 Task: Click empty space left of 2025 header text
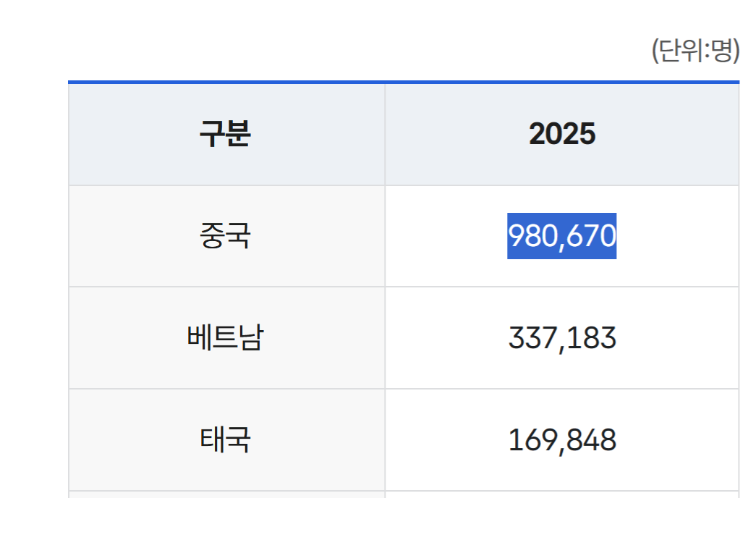pyautogui.click(x=457, y=134)
